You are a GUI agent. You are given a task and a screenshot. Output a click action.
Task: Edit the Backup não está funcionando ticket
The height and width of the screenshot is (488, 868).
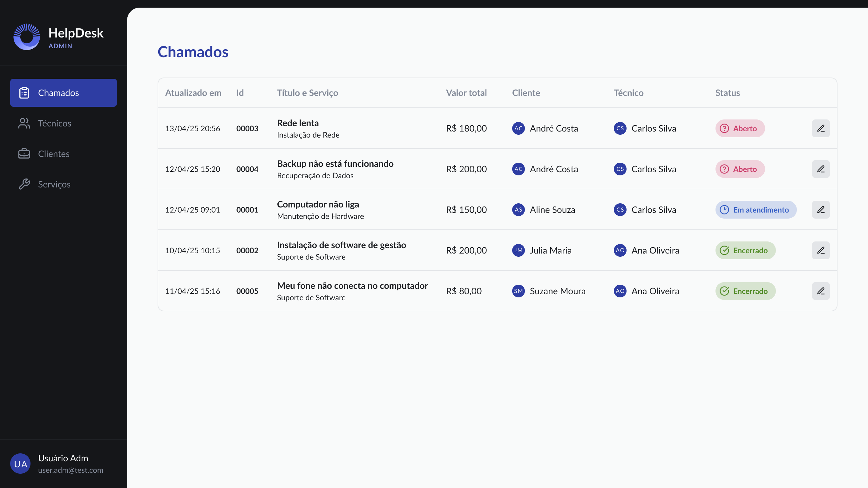[820, 169]
